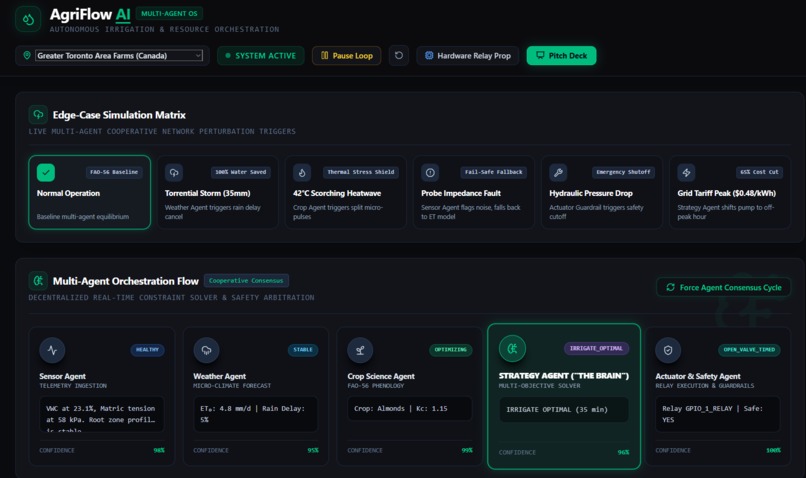Select the Torrential Storm (35mm) scenario
The image size is (806, 478).
click(x=217, y=192)
